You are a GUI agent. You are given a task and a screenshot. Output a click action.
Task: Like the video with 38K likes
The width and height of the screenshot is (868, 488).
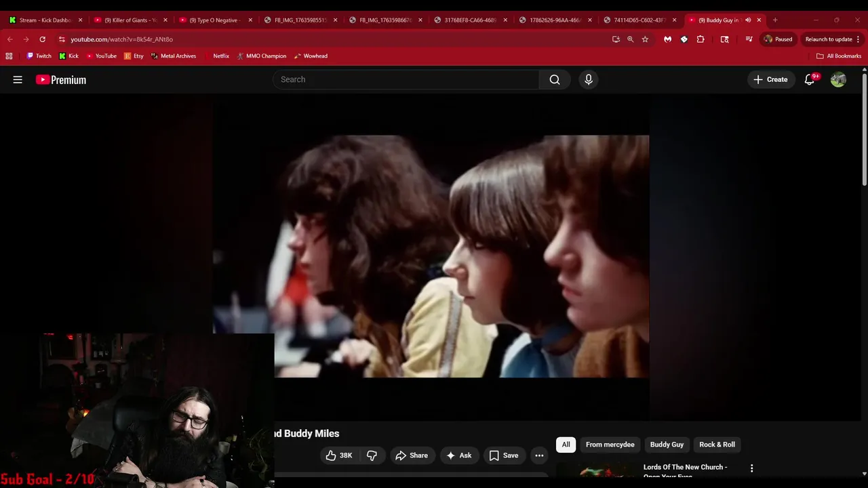pyautogui.click(x=338, y=455)
